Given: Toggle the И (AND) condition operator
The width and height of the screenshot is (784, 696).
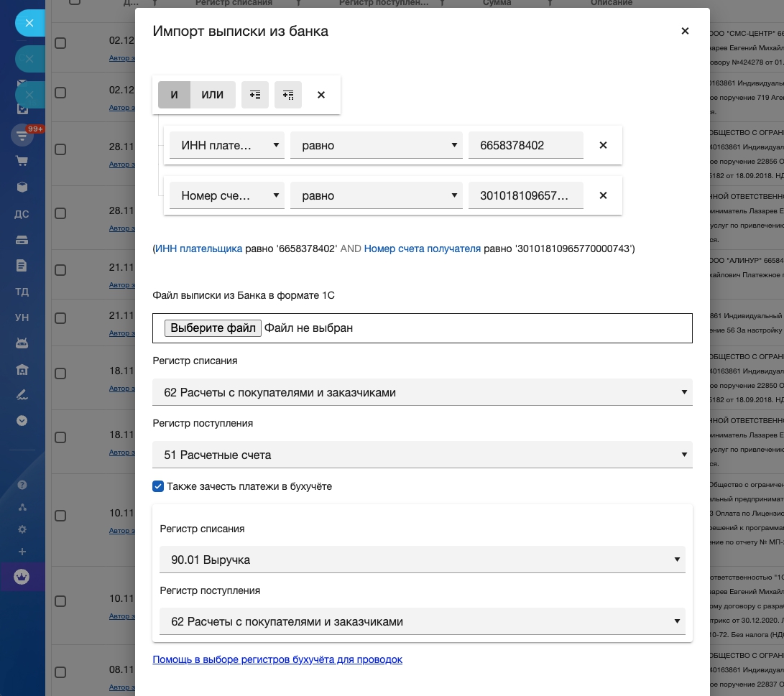Looking at the screenshot, I should [174, 95].
